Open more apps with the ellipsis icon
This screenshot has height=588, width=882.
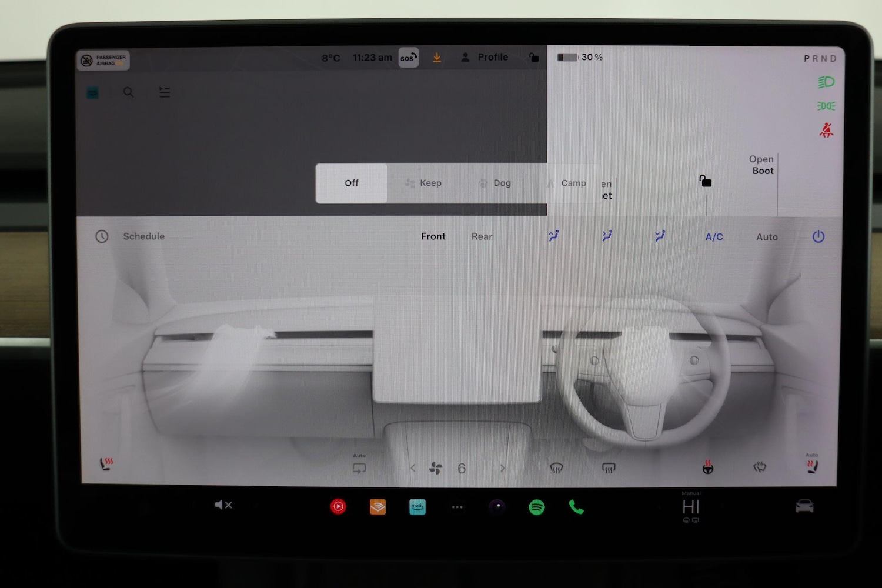click(457, 506)
